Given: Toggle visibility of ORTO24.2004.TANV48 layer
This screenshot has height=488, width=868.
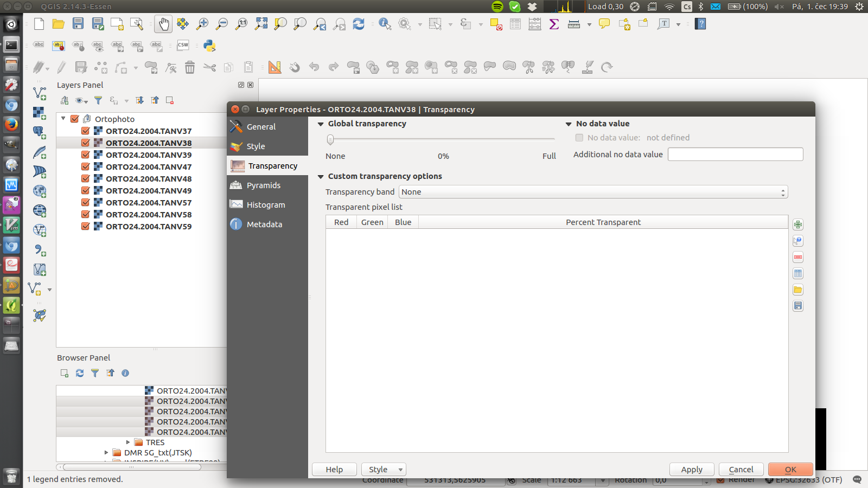Looking at the screenshot, I should point(85,178).
